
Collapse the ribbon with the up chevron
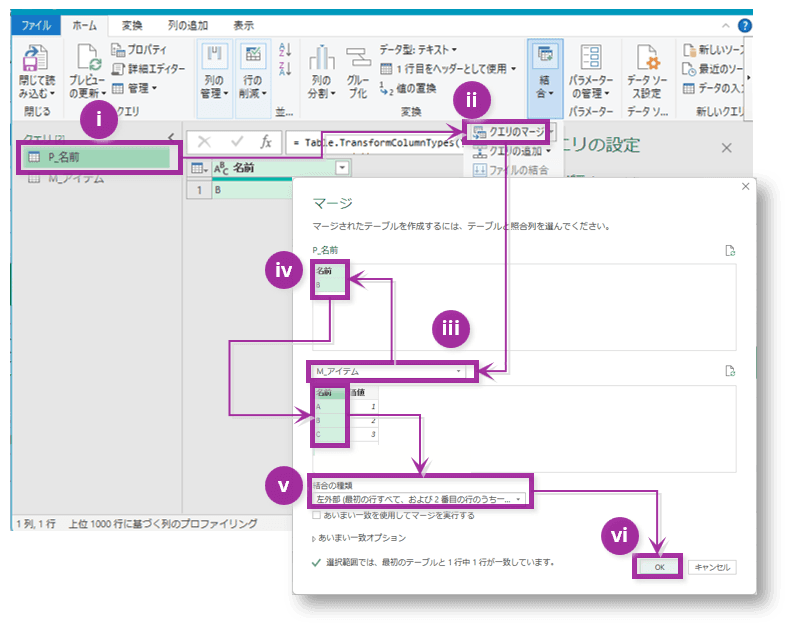click(725, 26)
